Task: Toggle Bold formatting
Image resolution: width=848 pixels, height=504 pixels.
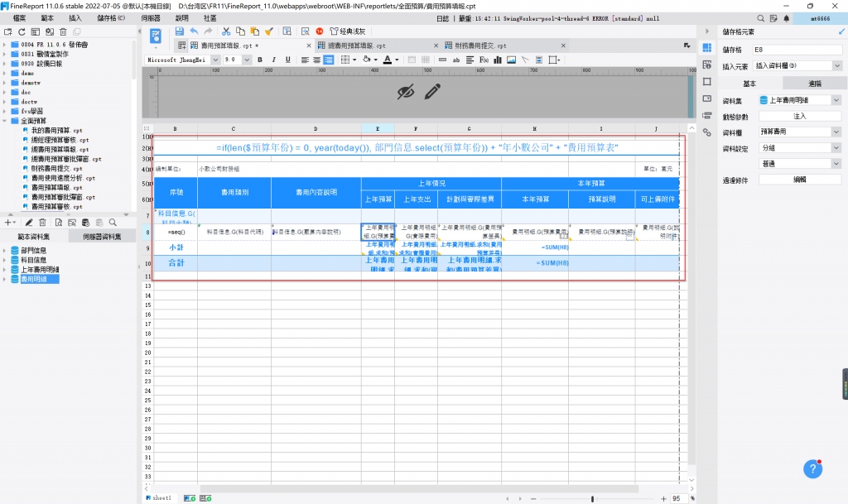Action: click(x=260, y=60)
